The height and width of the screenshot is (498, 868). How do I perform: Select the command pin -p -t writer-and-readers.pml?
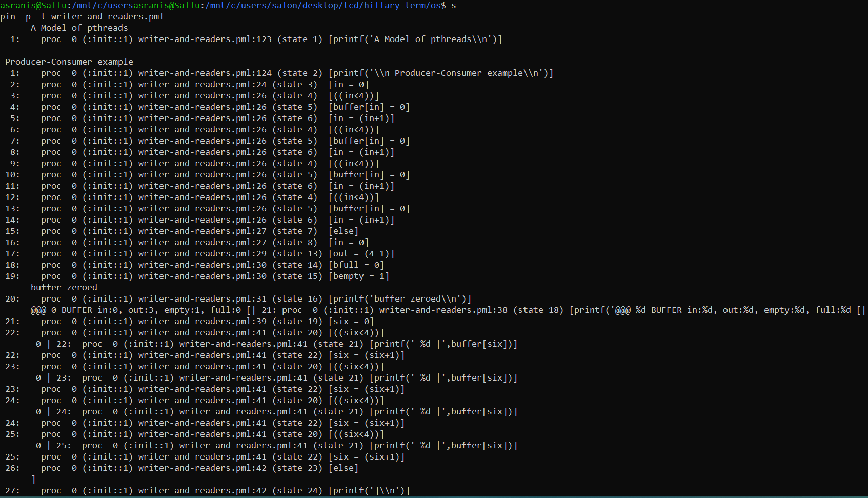point(82,16)
